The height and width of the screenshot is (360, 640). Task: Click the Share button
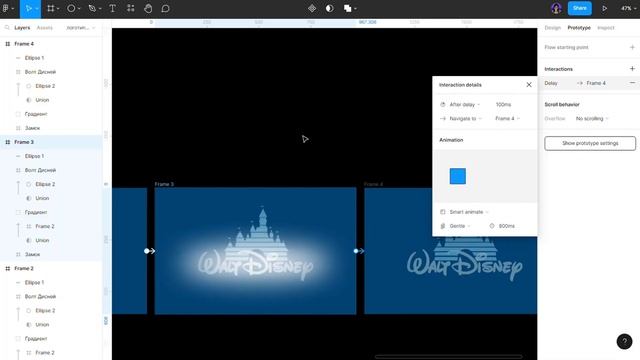(580, 8)
